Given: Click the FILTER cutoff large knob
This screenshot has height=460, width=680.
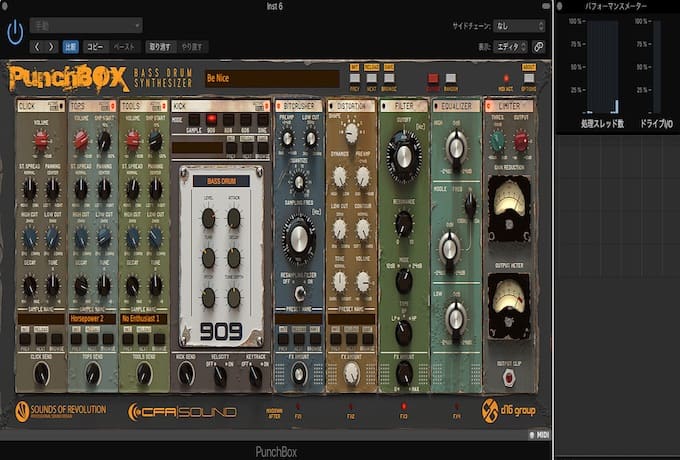Looking at the screenshot, I should (x=404, y=156).
